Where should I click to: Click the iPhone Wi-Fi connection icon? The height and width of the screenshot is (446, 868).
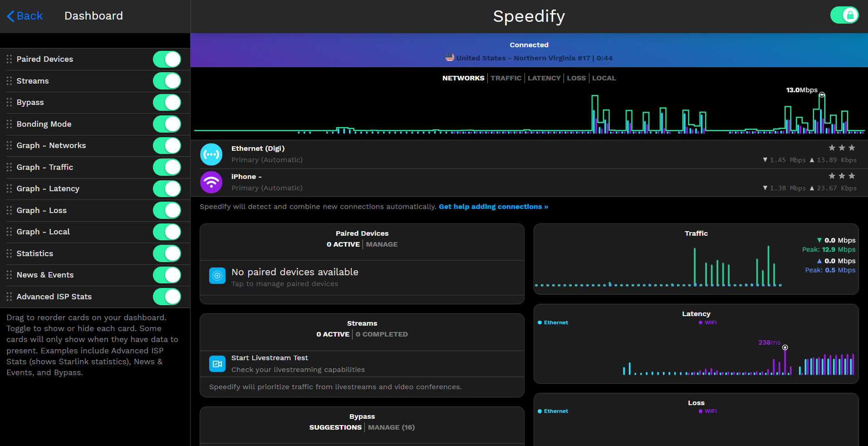(x=211, y=183)
